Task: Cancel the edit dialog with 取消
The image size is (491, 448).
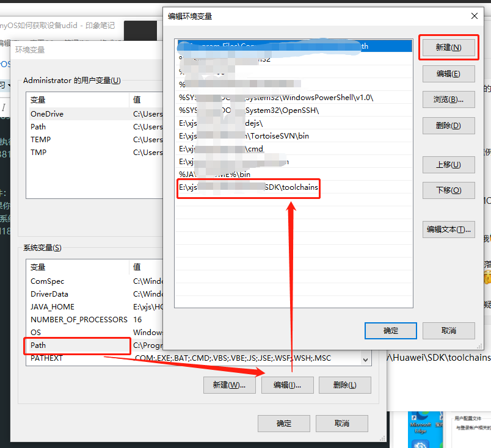Action: (448, 330)
